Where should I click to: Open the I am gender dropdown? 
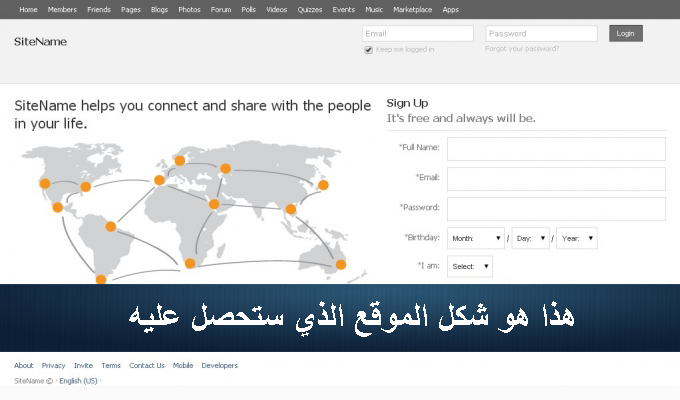(x=470, y=266)
